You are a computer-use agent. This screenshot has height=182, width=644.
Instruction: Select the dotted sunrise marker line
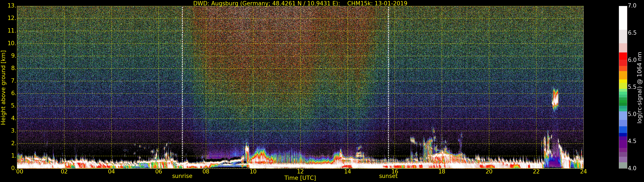(182, 87)
